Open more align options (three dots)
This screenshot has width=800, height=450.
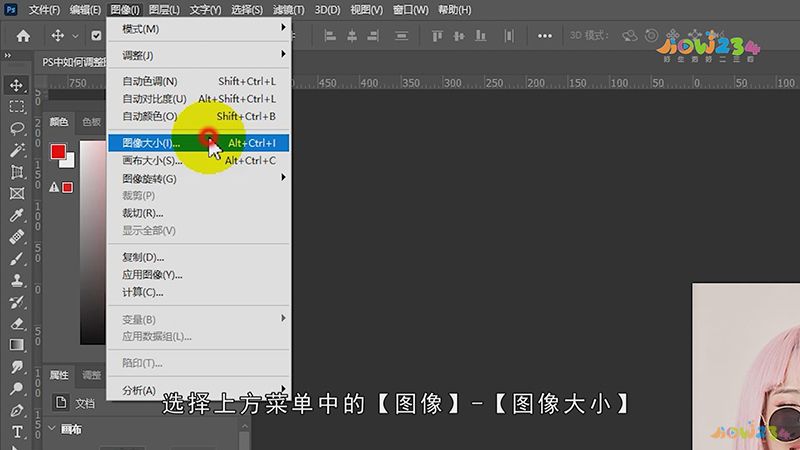pos(544,36)
